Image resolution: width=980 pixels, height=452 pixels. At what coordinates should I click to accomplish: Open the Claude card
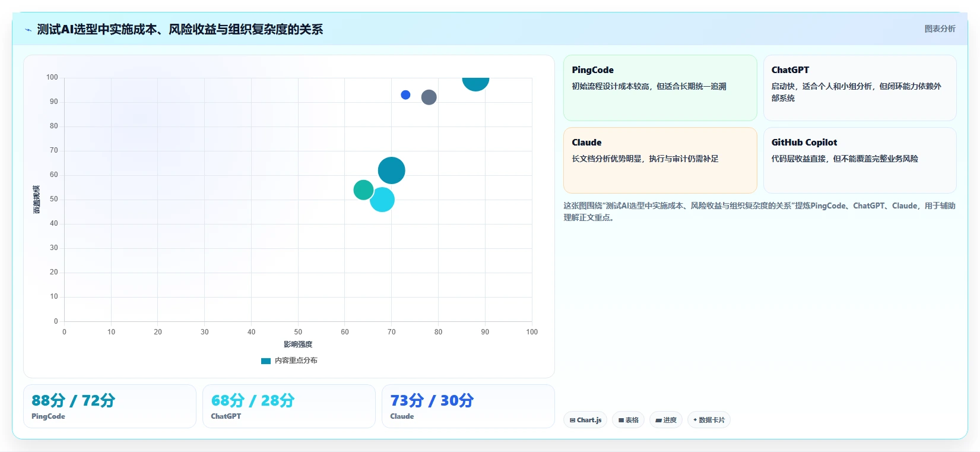point(660,160)
